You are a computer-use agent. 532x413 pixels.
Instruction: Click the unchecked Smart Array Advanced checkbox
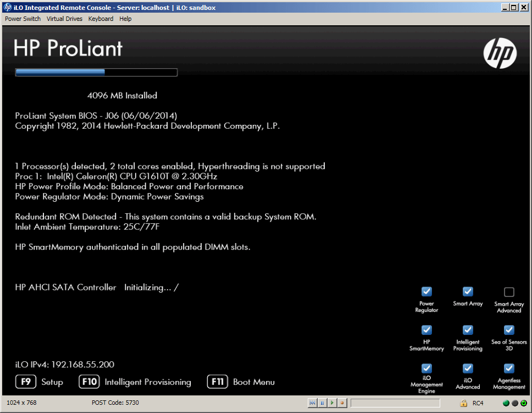(509, 292)
